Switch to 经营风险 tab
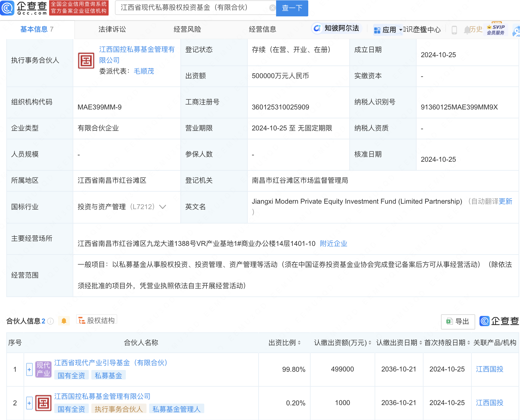The height and width of the screenshot is (420, 520). (x=187, y=29)
